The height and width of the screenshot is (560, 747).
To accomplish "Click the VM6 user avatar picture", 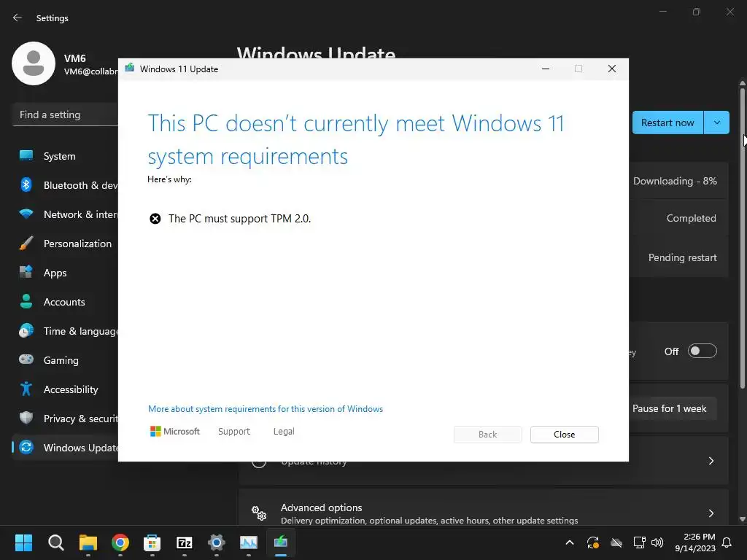I will (x=34, y=63).
